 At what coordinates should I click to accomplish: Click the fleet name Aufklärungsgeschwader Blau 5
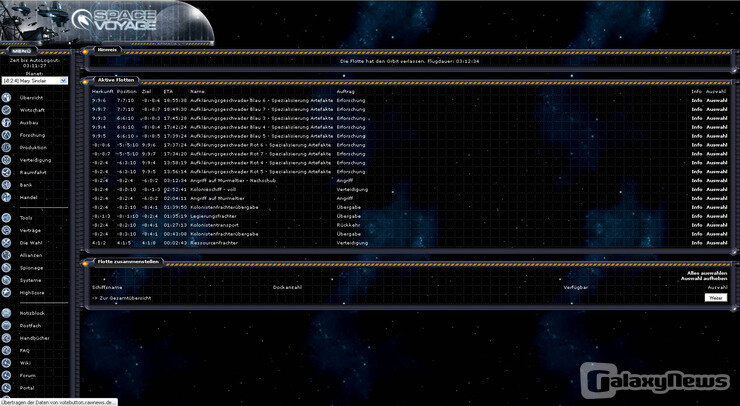(x=261, y=136)
